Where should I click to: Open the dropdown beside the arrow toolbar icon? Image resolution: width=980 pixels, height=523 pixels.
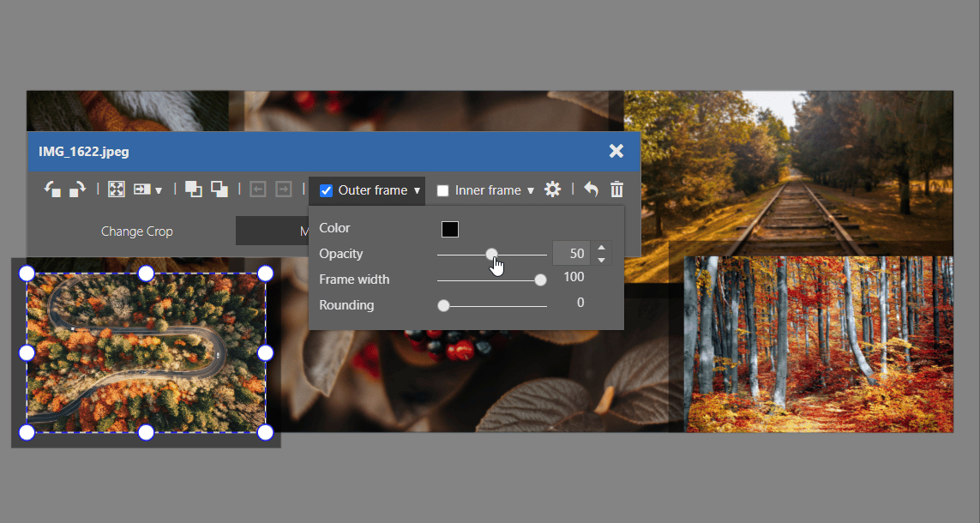[x=159, y=190]
